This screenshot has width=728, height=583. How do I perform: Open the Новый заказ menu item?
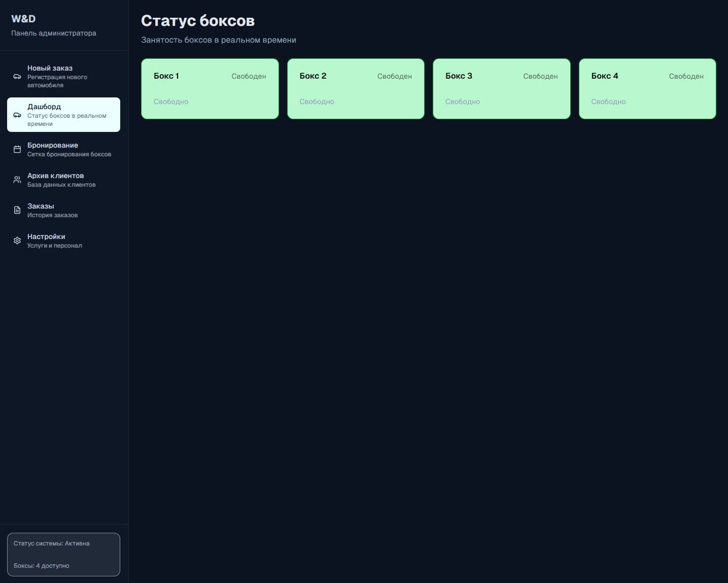50,68
